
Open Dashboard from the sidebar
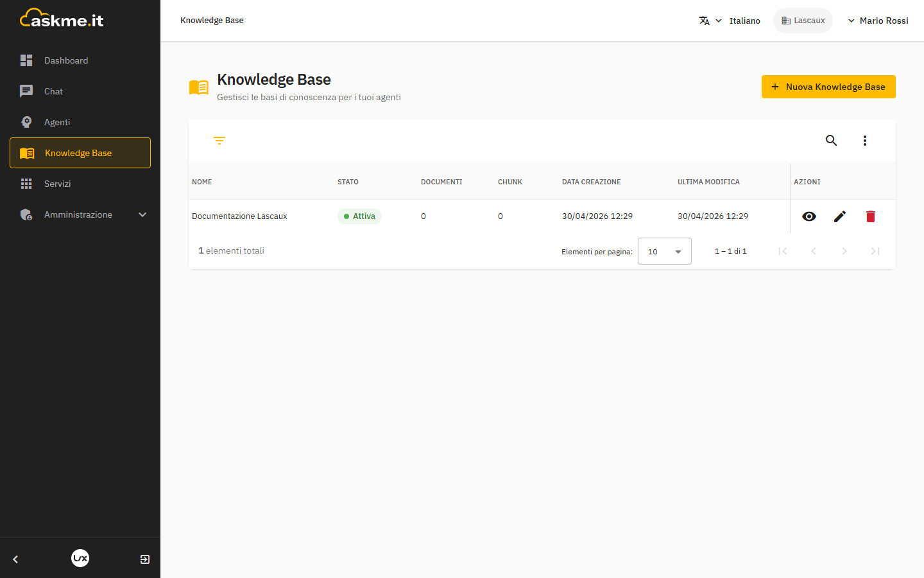click(80, 60)
